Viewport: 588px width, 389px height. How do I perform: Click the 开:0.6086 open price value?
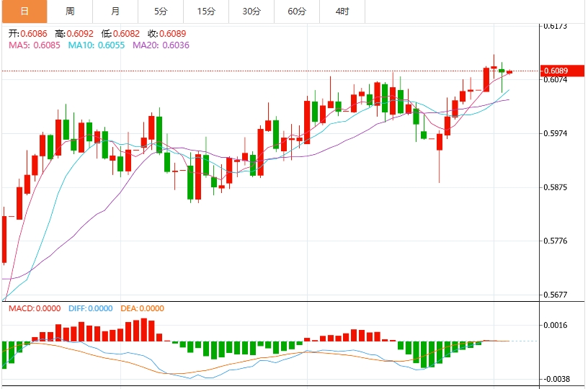28,34
